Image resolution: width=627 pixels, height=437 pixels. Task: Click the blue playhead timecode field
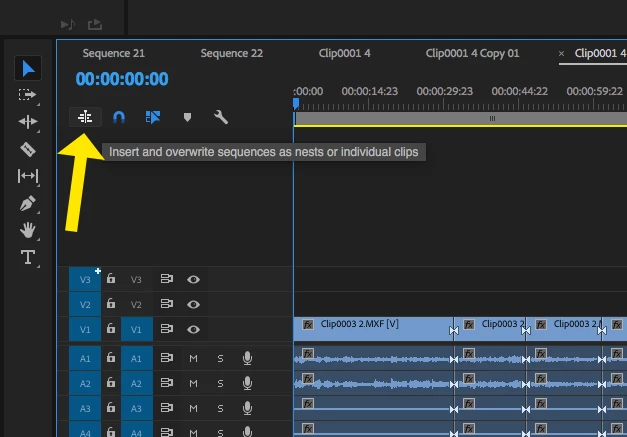tap(122, 79)
